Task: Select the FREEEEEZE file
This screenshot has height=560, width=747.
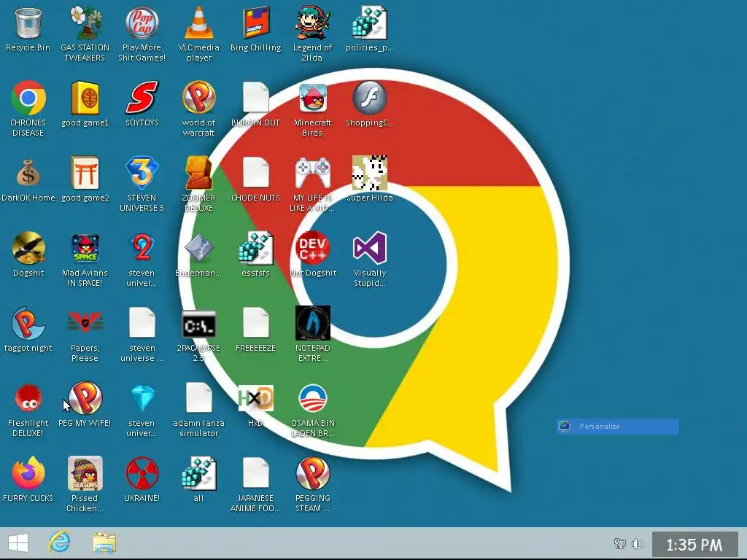Action: click(x=256, y=323)
